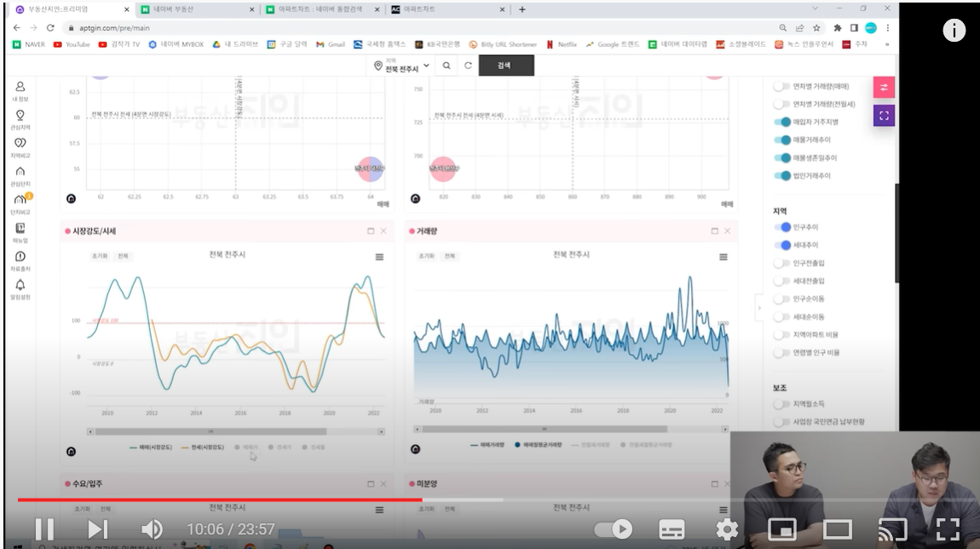Open Gmail bookmark
The width and height of the screenshot is (980, 549).
pos(331,44)
